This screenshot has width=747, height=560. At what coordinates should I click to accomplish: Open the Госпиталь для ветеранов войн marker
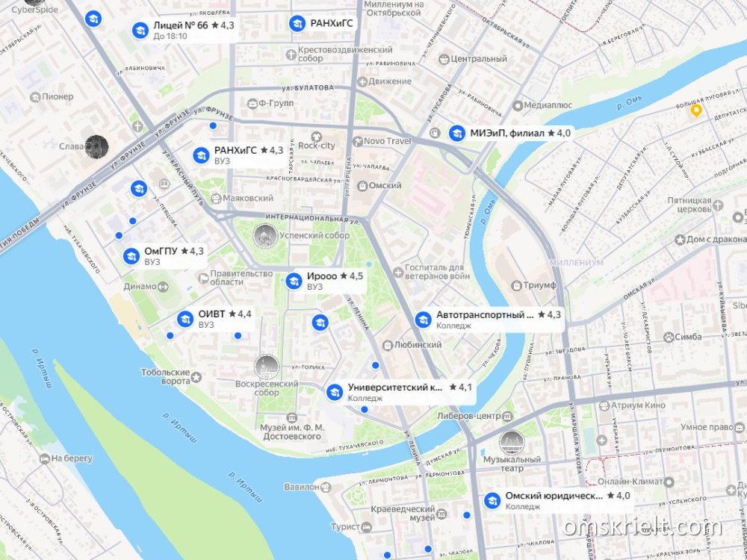[x=398, y=272]
